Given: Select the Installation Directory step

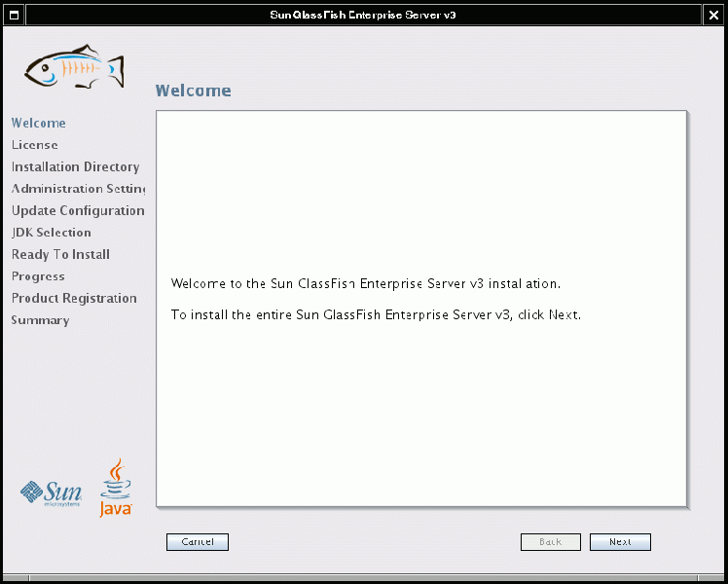Looking at the screenshot, I should tap(75, 166).
